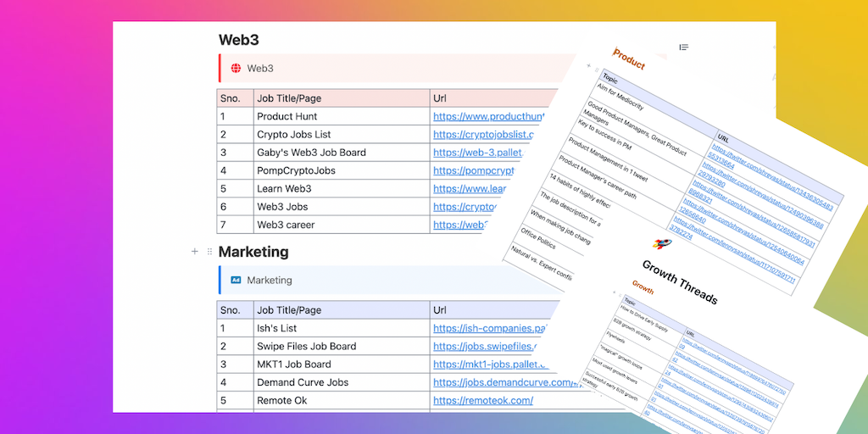868x434 pixels.
Task: Open the PompCryptoJobs URL link
Action: coord(473,171)
